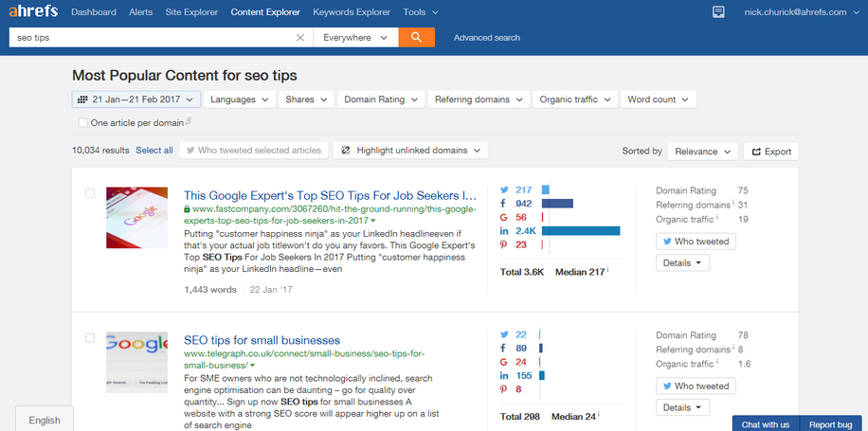The image size is (868, 431).
Task: Open Alerts in top navigation
Action: pos(140,12)
